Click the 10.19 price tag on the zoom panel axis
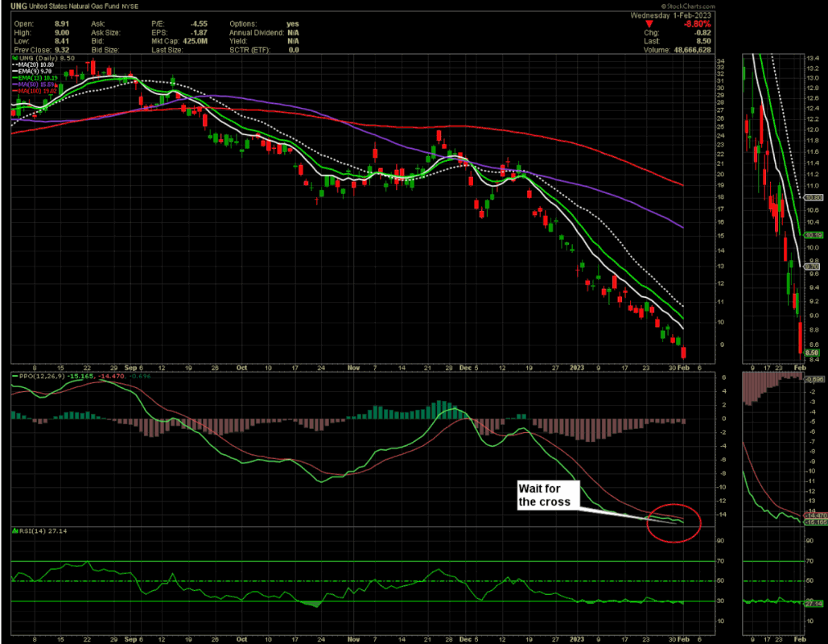The height and width of the screenshot is (644, 828). [x=814, y=235]
